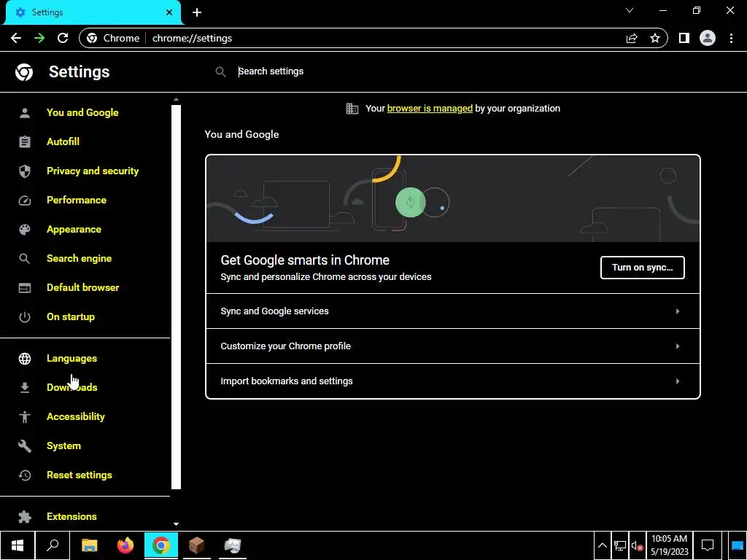This screenshot has height=560, width=747.
Task: Open Appearance settings
Action: point(74,230)
